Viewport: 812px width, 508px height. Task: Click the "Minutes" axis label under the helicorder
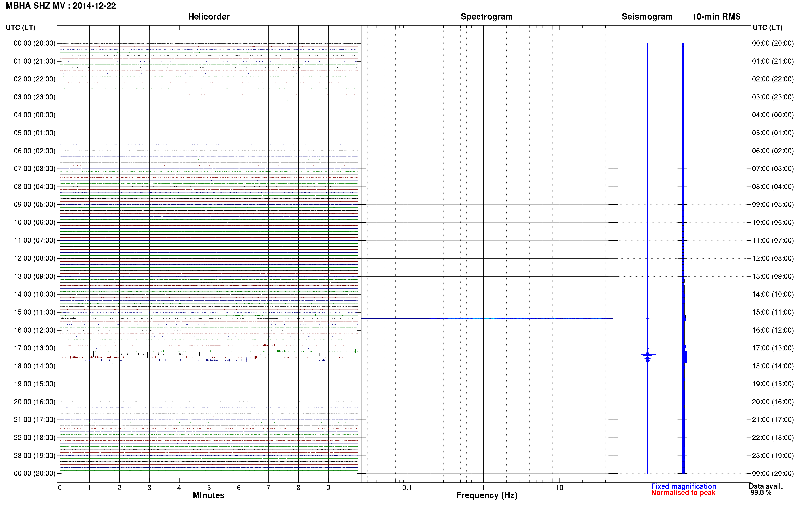coord(208,495)
